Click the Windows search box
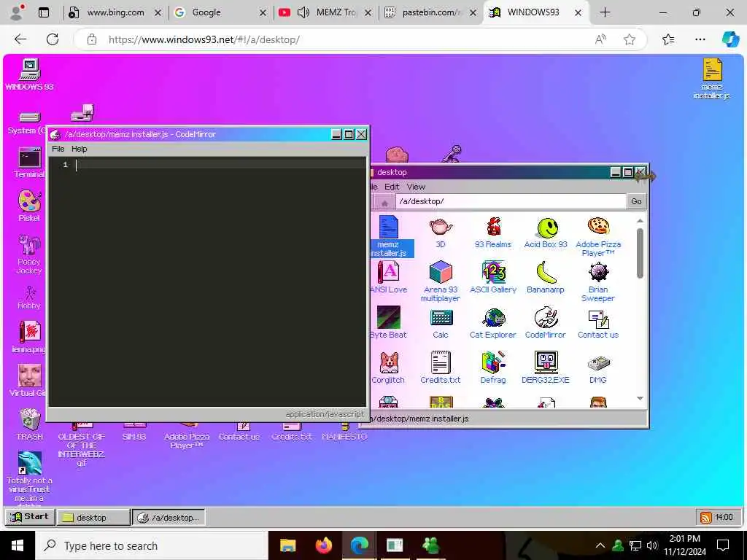The height and width of the screenshot is (560, 747). (152, 545)
